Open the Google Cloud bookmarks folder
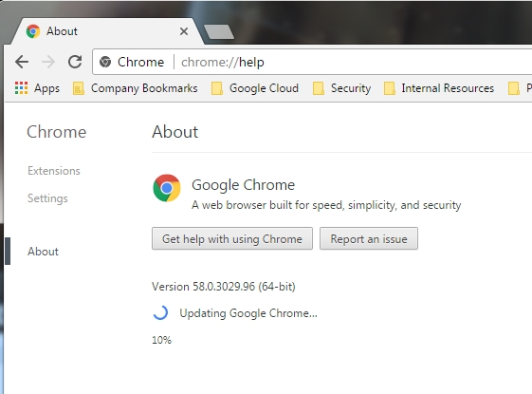 [x=255, y=88]
